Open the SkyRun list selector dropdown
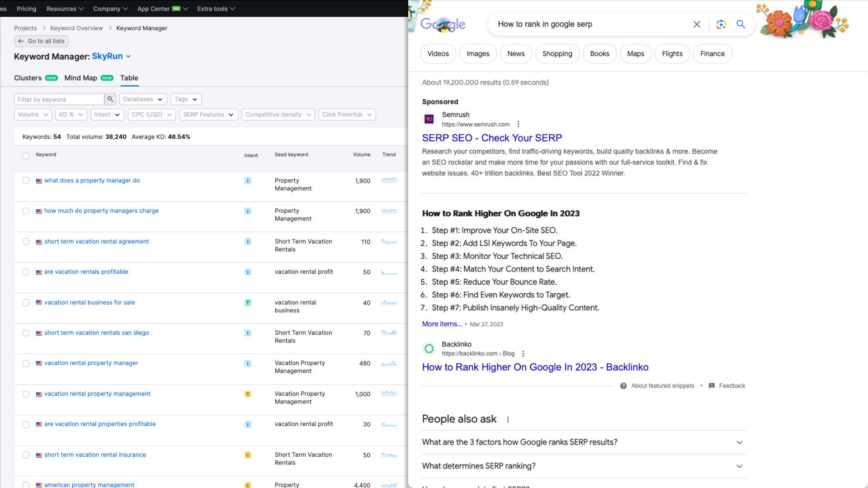 pos(128,56)
